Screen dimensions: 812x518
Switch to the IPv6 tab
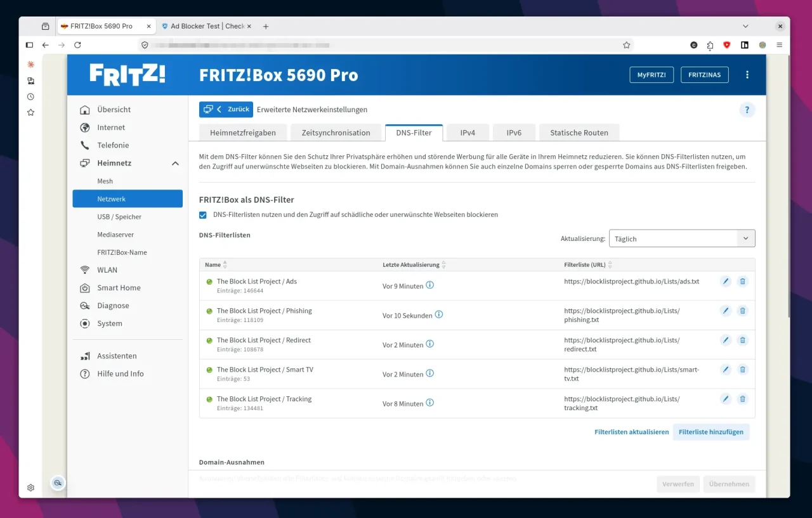point(514,133)
